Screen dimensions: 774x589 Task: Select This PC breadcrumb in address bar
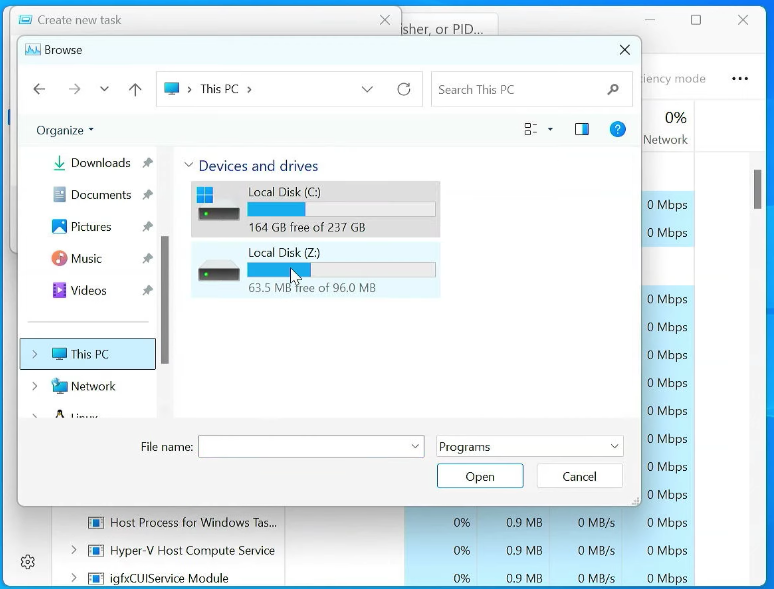click(x=219, y=89)
